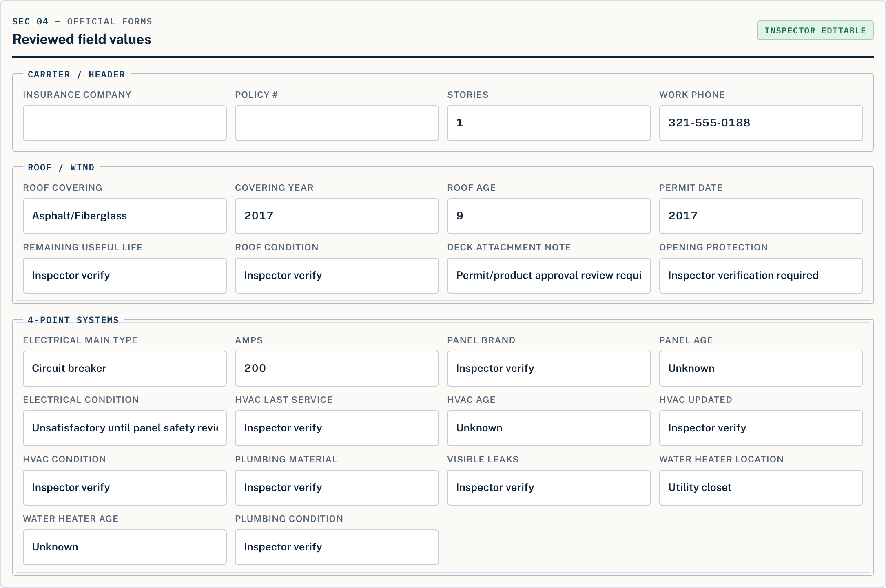Edit the Stories field showing 1
The height and width of the screenshot is (588, 886).
pos(549,123)
